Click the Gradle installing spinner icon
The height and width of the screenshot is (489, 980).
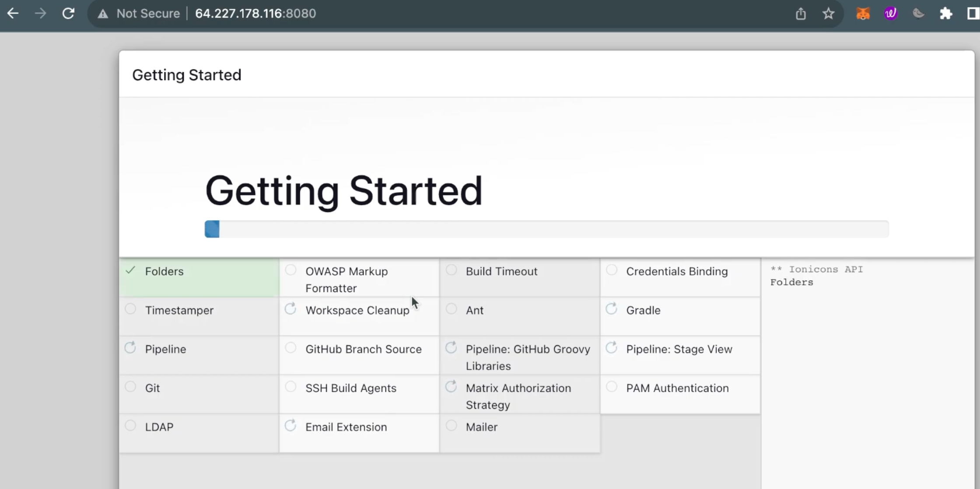(612, 309)
